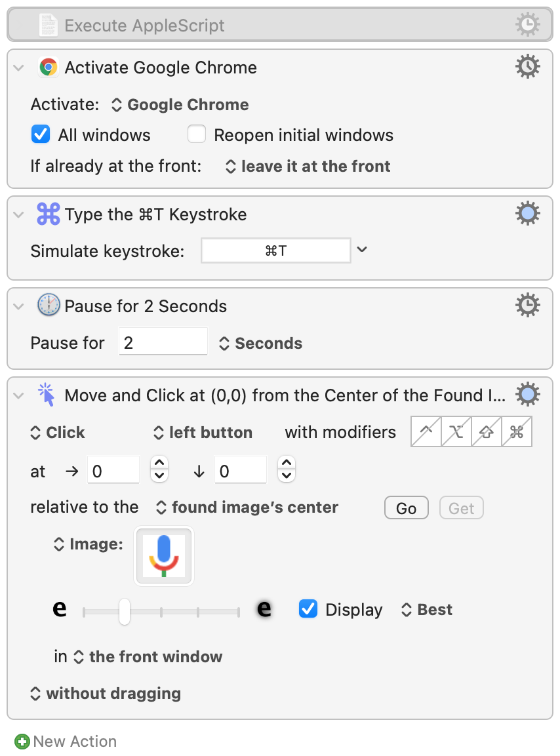Viewport: 560px width, 756px height.
Task: Collapse the Activate Google Chrome action
Action: tap(19, 68)
